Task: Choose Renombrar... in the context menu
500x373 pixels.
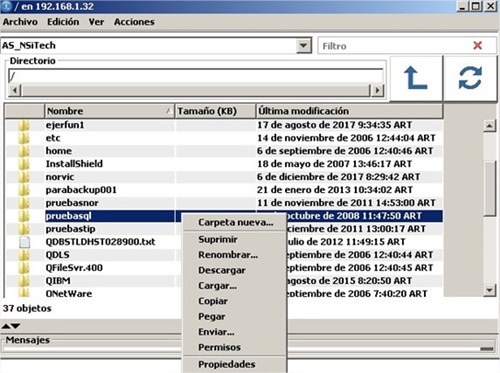Action: pos(235,255)
